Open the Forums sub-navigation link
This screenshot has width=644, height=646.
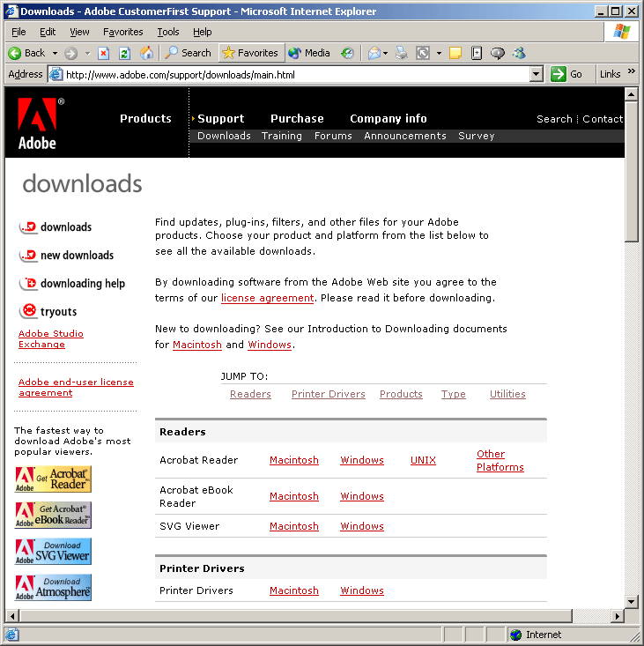(333, 136)
